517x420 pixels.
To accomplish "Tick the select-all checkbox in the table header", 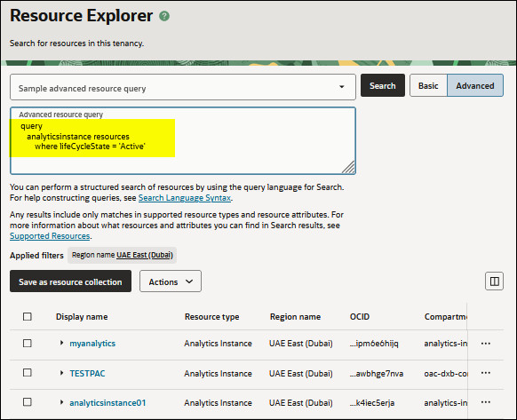I will [x=28, y=316].
